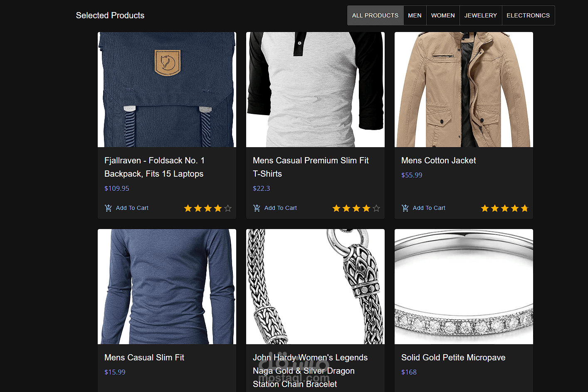588x392 pixels.
Task: Click the empty fifth star on Premium T-Shirts
Action: coord(376,208)
